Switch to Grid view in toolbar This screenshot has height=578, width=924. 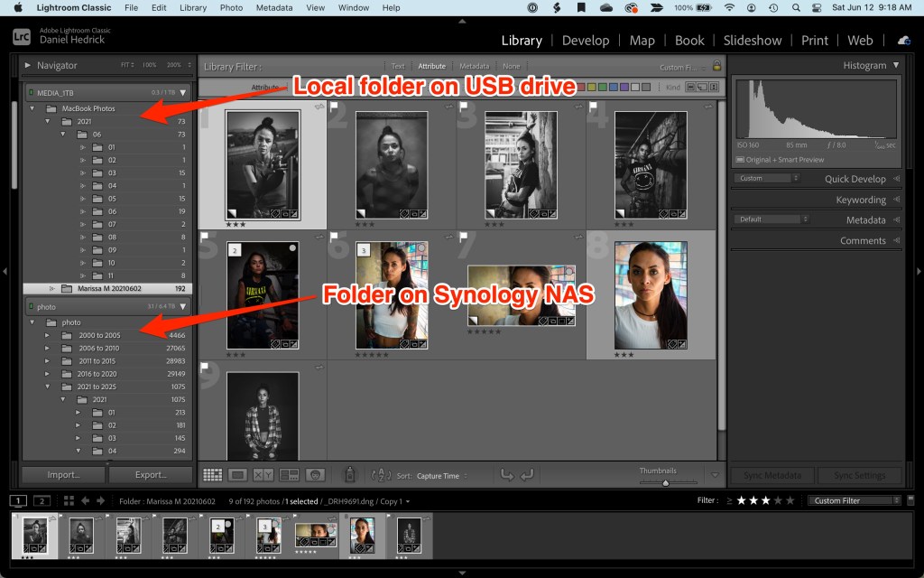(x=213, y=475)
